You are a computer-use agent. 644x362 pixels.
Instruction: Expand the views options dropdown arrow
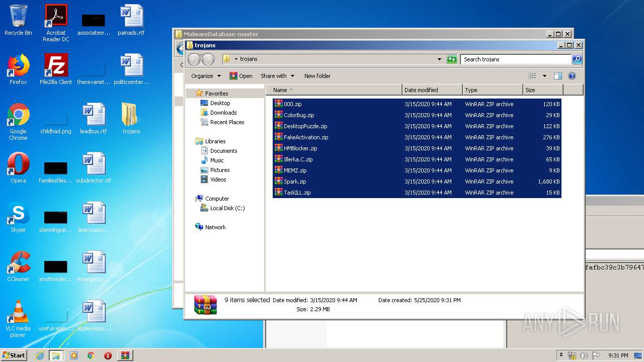[x=544, y=76]
